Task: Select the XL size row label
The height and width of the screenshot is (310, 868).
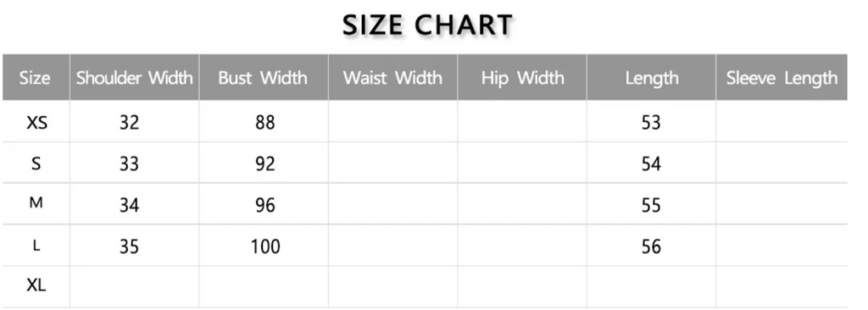Action: 36,285
